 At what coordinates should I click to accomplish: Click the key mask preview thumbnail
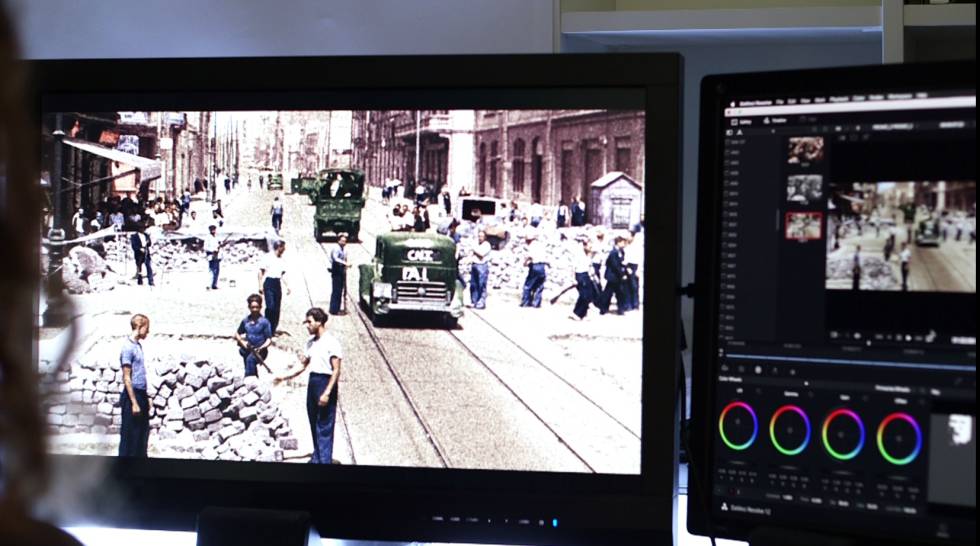(951, 458)
